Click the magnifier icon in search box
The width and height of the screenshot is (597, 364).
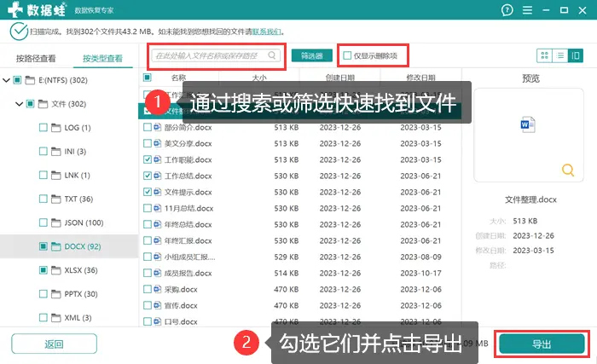tap(272, 55)
